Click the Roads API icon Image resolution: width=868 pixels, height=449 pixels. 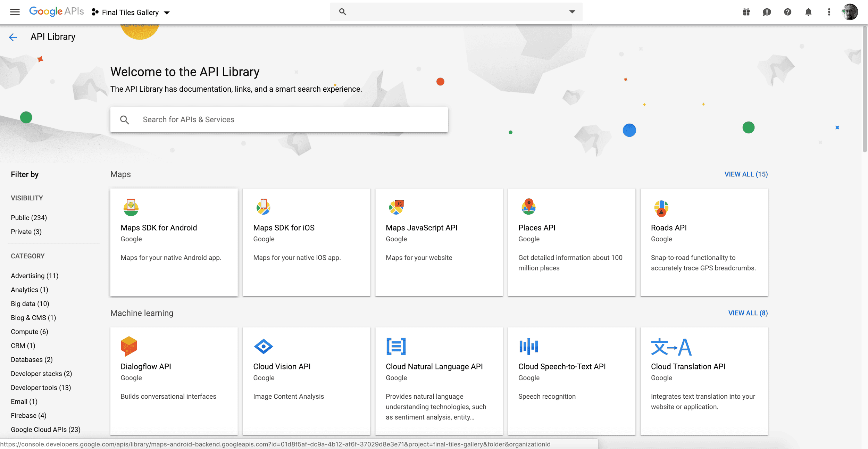pos(661,207)
